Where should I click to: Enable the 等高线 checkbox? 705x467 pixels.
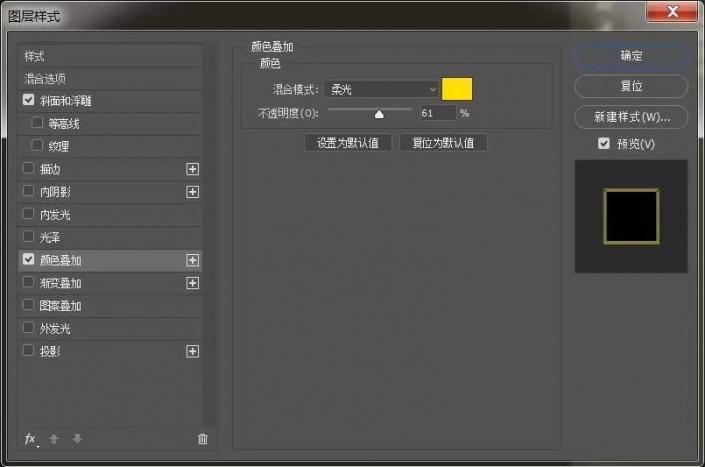point(37,122)
